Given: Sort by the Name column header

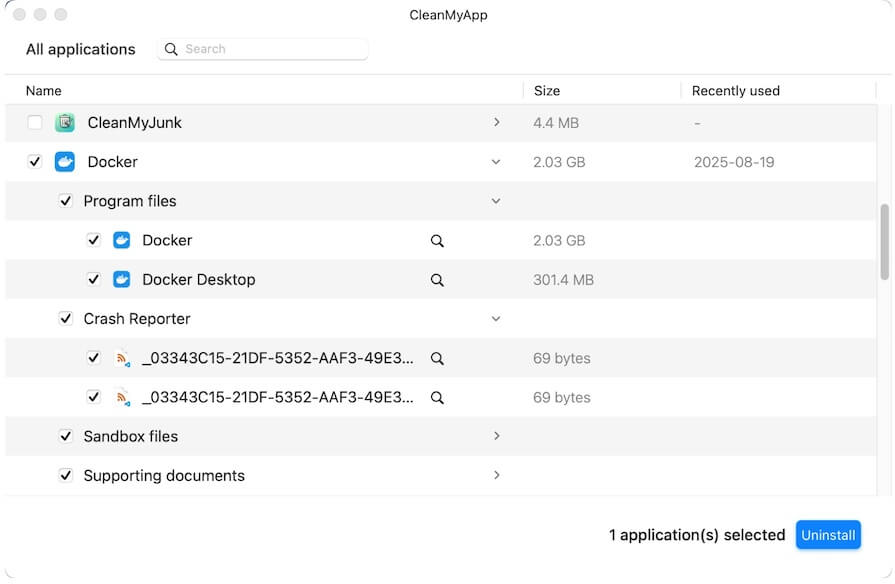Looking at the screenshot, I should pyautogui.click(x=44, y=91).
